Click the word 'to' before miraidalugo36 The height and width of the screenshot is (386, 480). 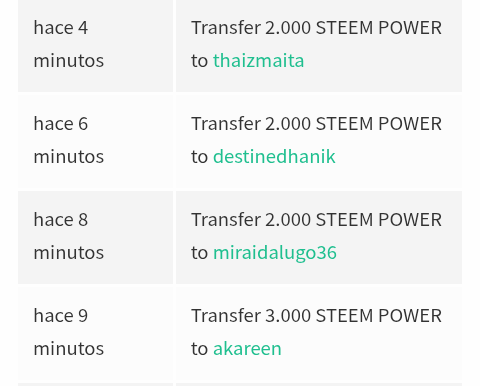point(199,253)
